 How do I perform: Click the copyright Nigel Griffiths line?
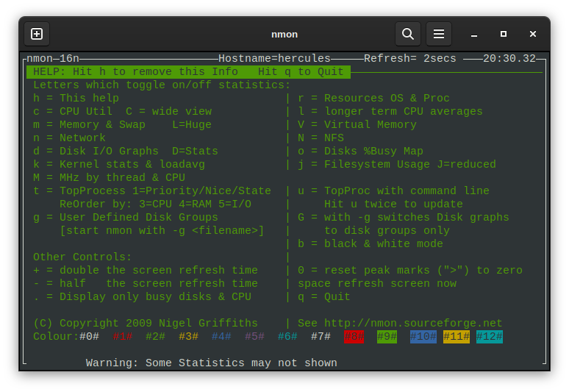145,324
